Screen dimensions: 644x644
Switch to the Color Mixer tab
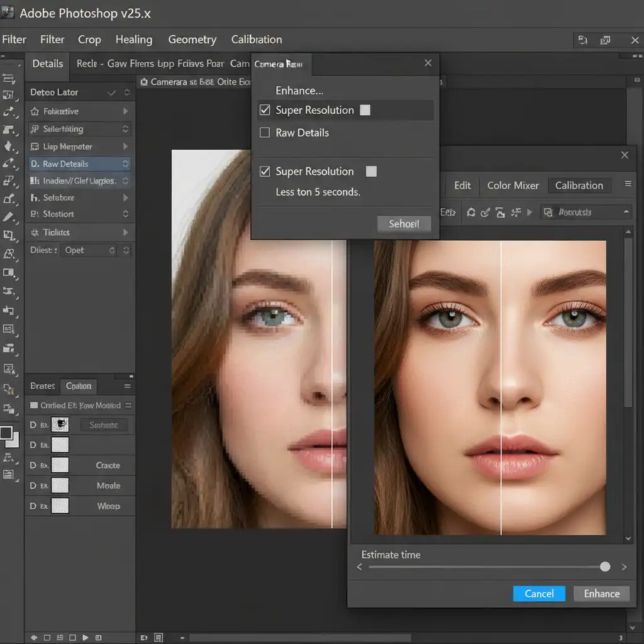tap(513, 186)
